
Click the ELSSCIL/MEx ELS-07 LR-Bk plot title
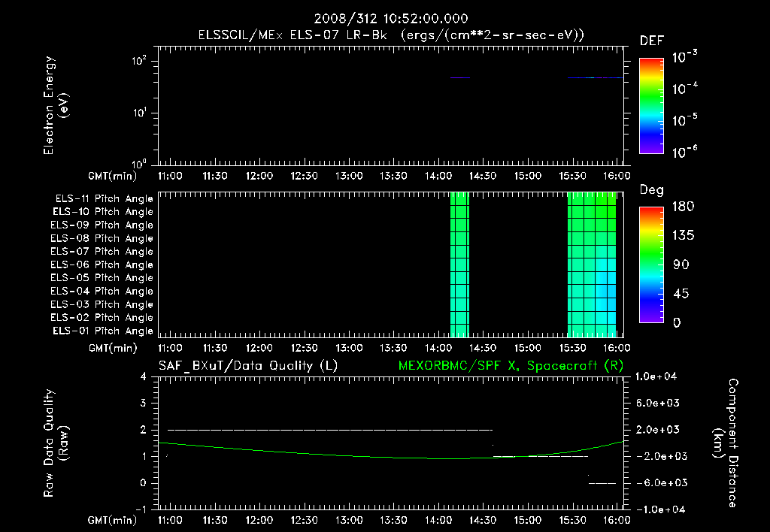click(391, 35)
